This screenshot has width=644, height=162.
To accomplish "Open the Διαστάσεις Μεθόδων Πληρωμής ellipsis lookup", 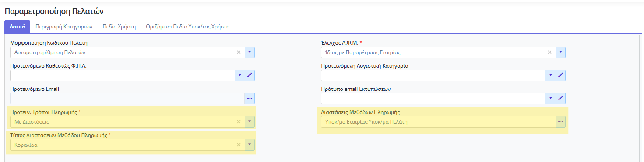I will [x=560, y=122].
